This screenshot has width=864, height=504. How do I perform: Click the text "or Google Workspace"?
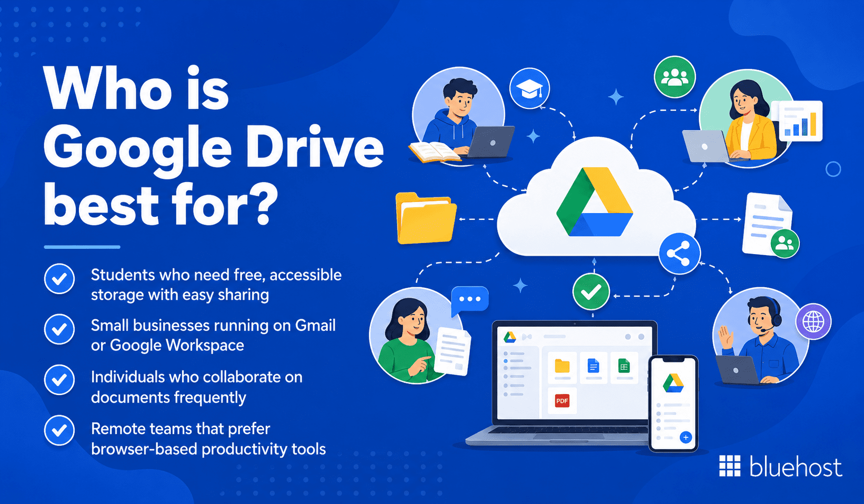pos(167,346)
